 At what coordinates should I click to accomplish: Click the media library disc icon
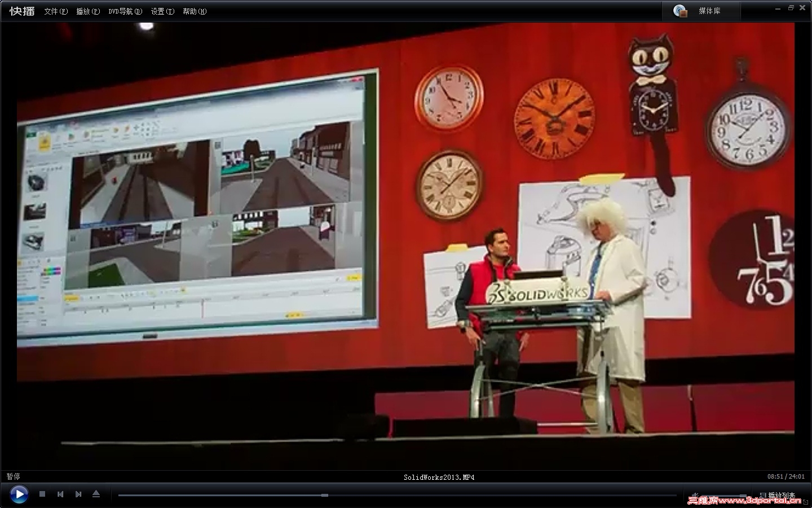pyautogui.click(x=680, y=10)
